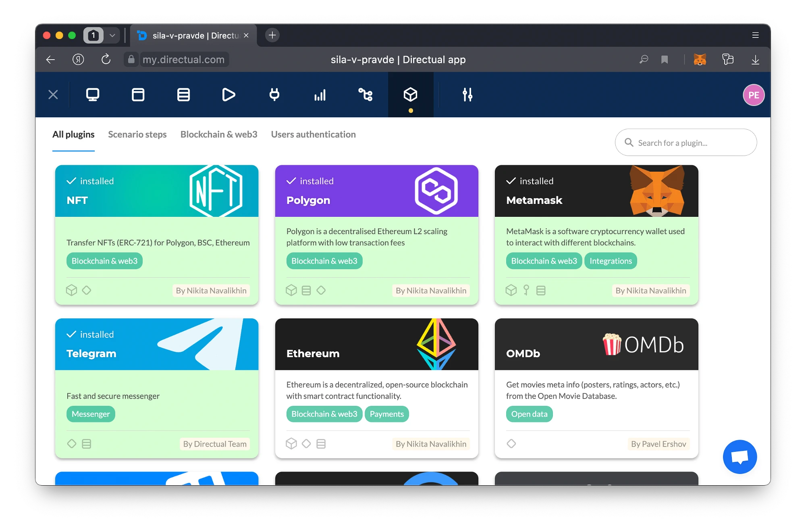Open the blue chat support bubble
The height and width of the screenshot is (532, 806).
click(x=740, y=457)
